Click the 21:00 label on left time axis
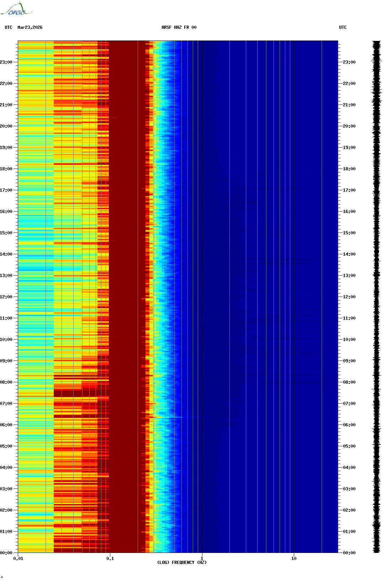Viewport: 392px width, 581px height. click(6, 105)
